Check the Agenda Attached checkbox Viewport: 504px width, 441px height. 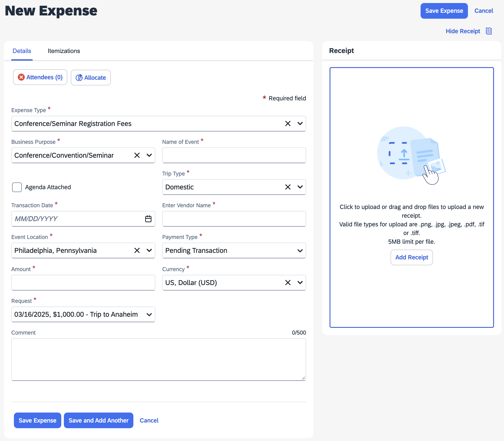(x=17, y=187)
